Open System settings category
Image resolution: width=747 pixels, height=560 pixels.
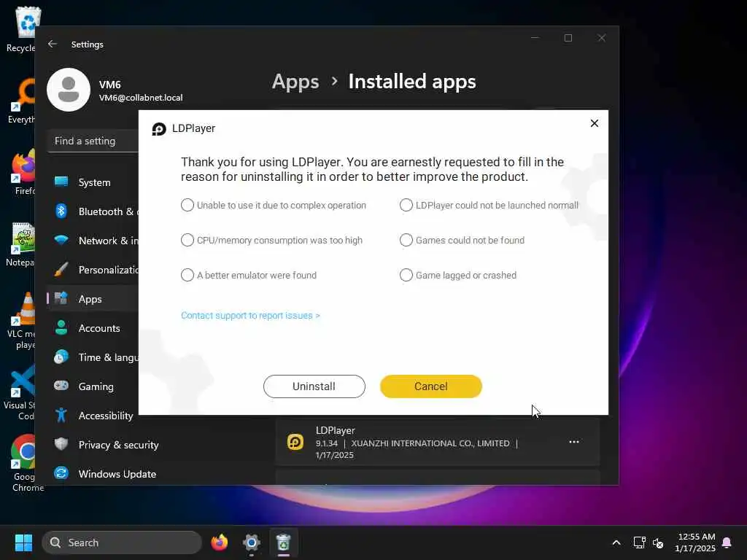93,182
